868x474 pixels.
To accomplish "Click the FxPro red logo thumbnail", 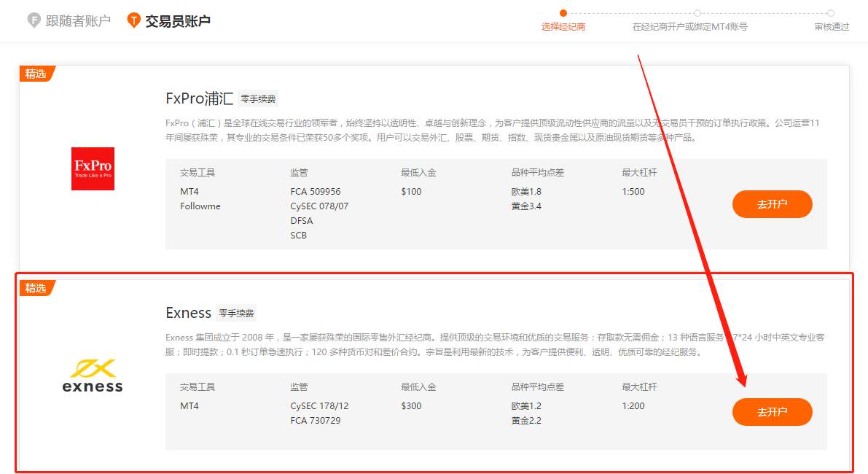I will 93,169.
